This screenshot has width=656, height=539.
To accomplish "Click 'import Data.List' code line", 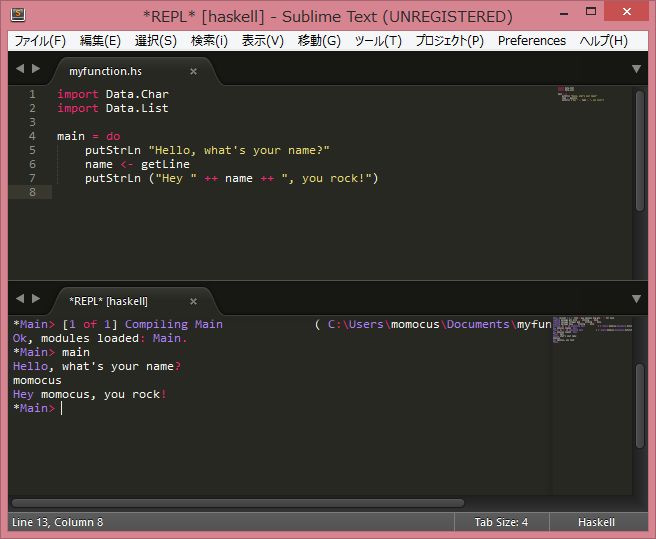I will click(113, 108).
